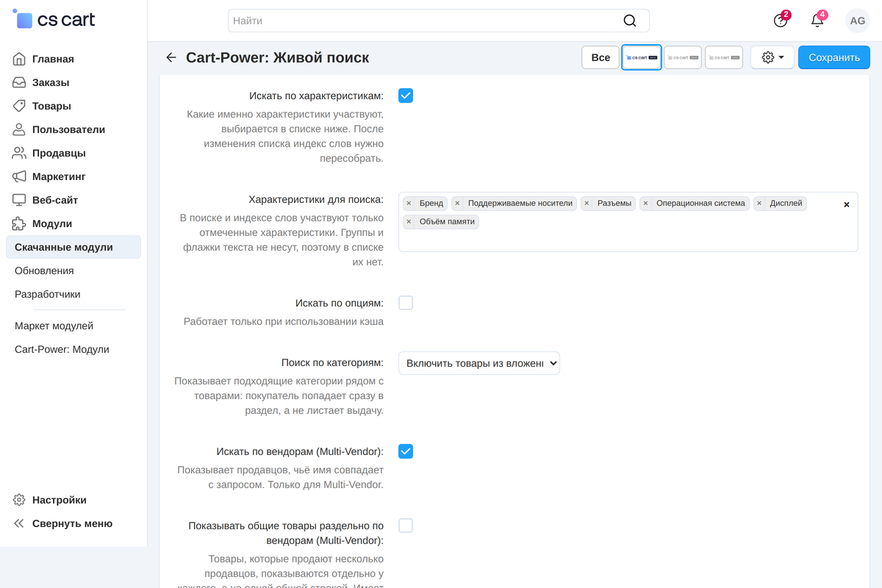882x588 pixels.
Task: Open Обновления submenu item
Action: coord(44,270)
